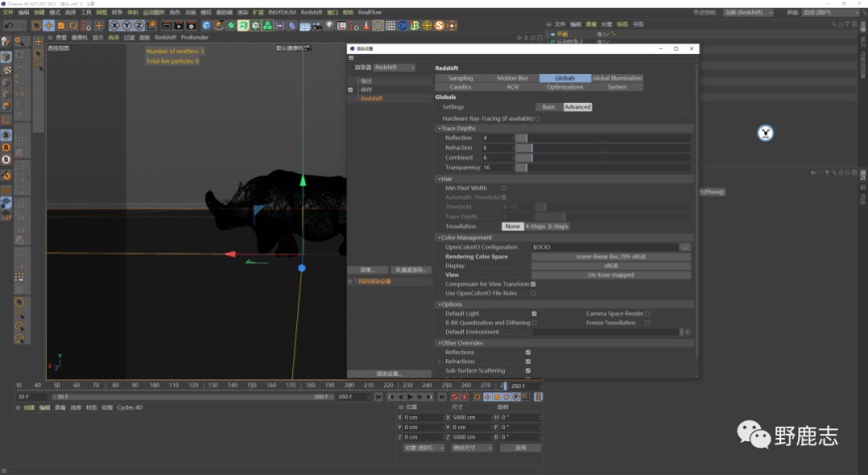Switch to the Global Illumination tab
868x475 pixels.
pos(618,78)
